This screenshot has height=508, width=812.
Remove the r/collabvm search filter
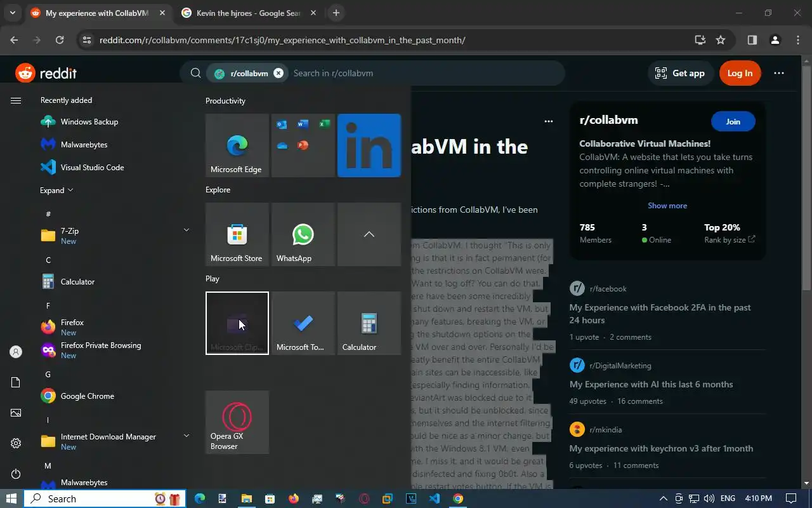278,73
